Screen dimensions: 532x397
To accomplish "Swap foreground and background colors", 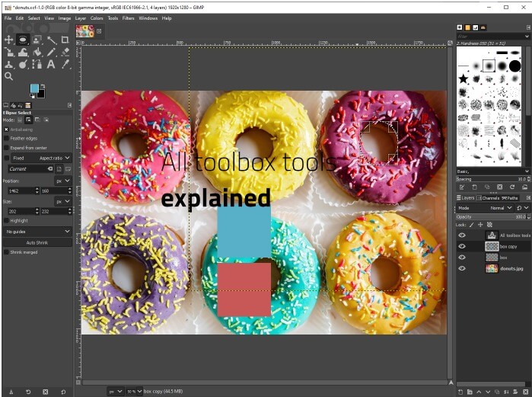I will (43, 85).
